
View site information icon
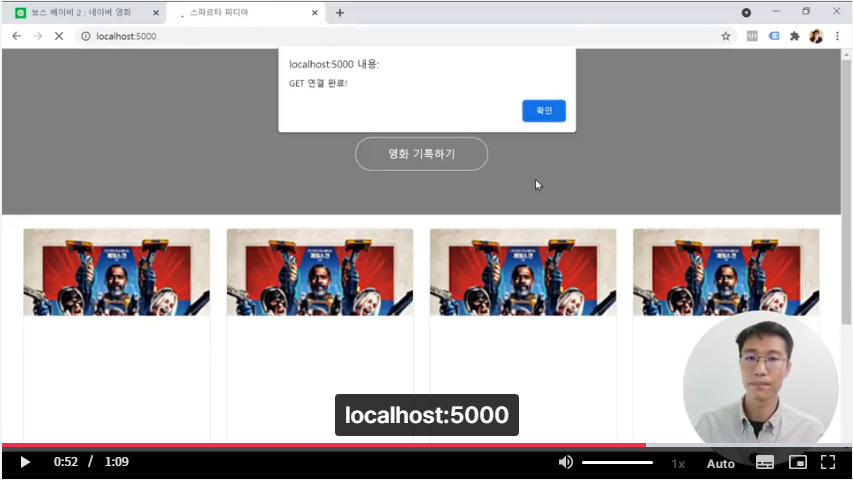click(x=85, y=36)
